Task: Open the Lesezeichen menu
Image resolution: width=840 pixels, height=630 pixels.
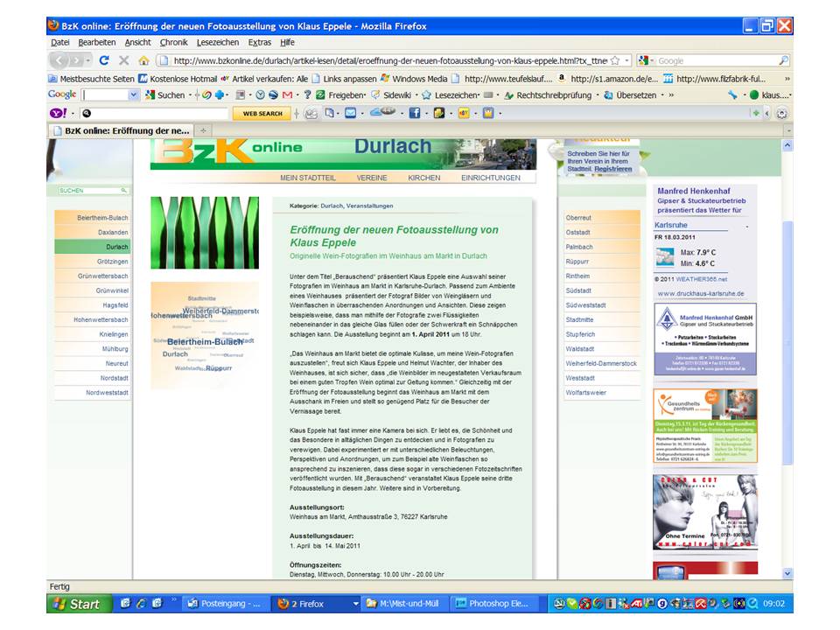Action: pyautogui.click(x=218, y=42)
